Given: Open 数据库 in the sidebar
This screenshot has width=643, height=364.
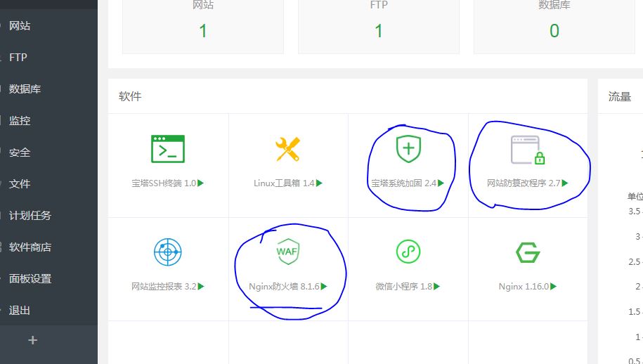Looking at the screenshot, I should click(x=25, y=89).
